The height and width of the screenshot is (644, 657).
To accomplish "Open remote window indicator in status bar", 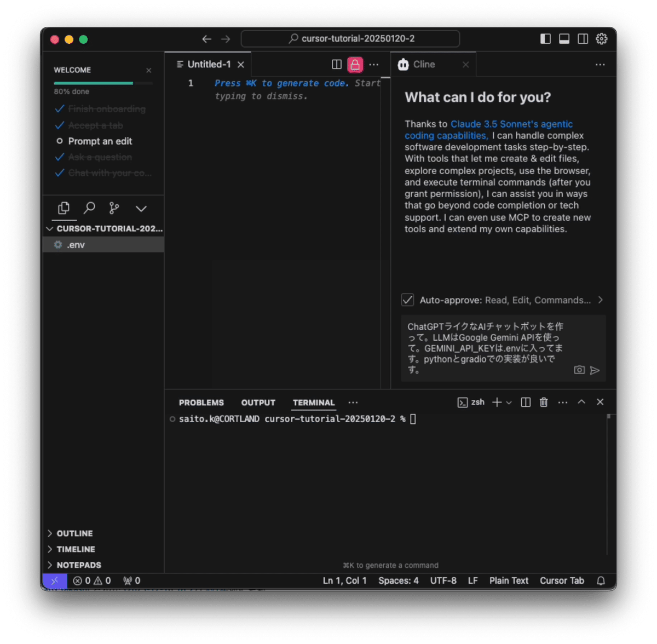I will coord(55,581).
